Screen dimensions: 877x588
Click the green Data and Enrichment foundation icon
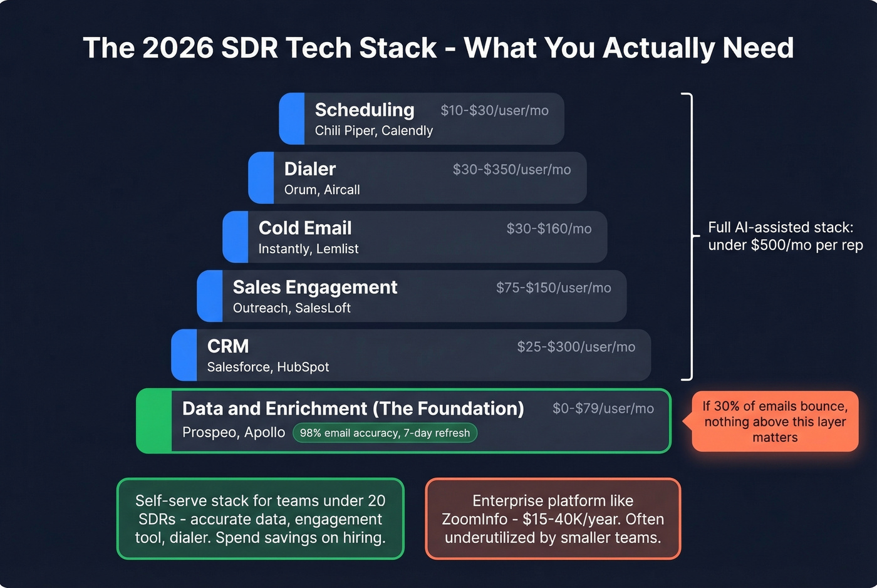154,421
